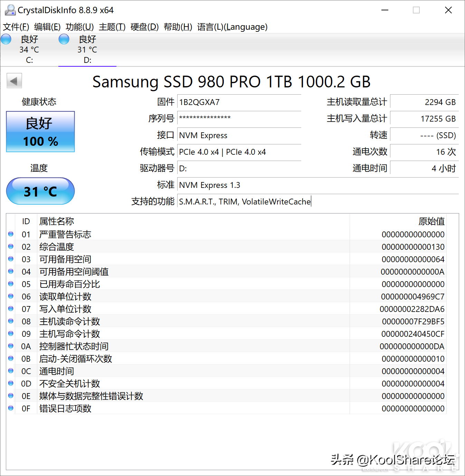Screen dimensions: 465x476
Task: Click raw value 000000240450CF
Action: pos(413,334)
